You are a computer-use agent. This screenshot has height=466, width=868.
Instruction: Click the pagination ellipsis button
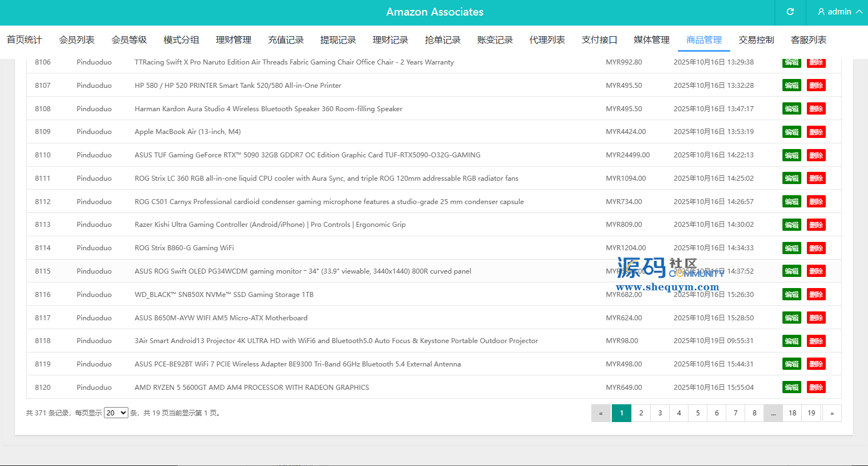click(773, 413)
